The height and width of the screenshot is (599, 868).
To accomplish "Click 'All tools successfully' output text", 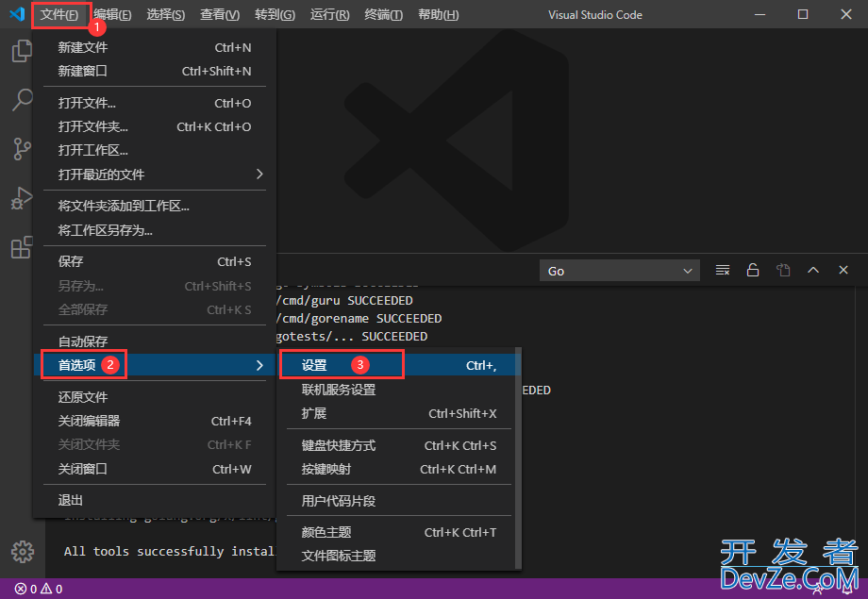I will pos(169,552).
